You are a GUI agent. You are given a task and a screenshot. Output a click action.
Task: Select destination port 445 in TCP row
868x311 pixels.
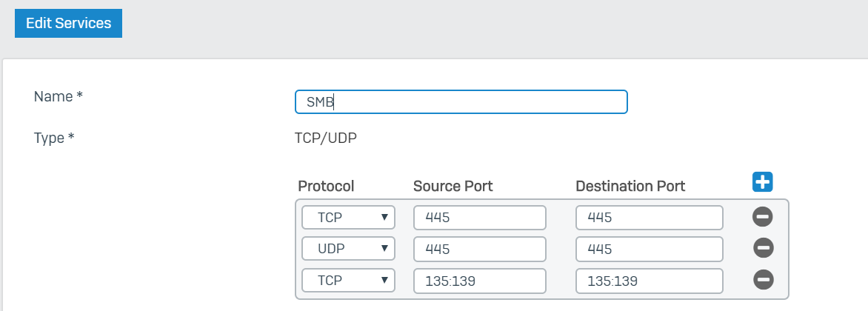650,218
